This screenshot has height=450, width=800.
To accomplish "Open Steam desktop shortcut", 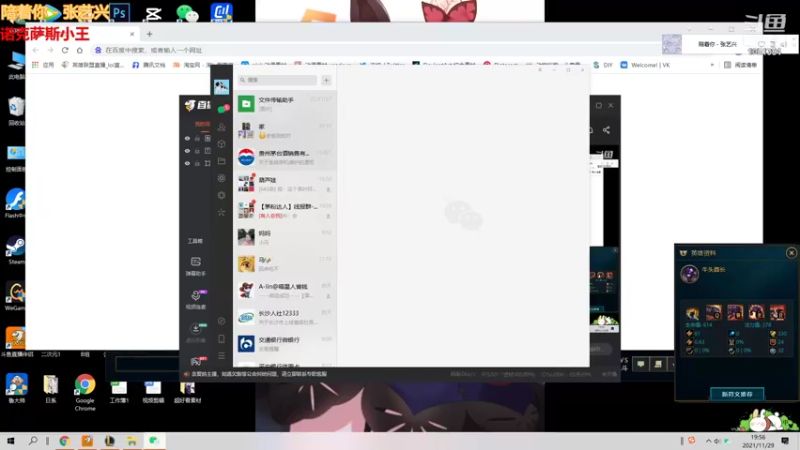I will (x=15, y=251).
